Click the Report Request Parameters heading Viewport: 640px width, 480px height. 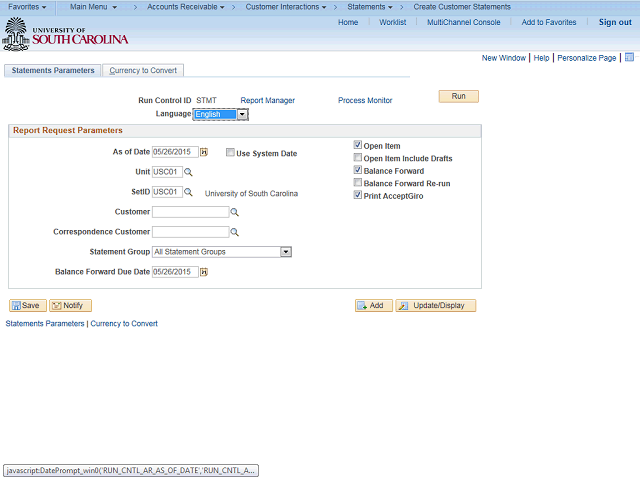click(x=68, y=130)
